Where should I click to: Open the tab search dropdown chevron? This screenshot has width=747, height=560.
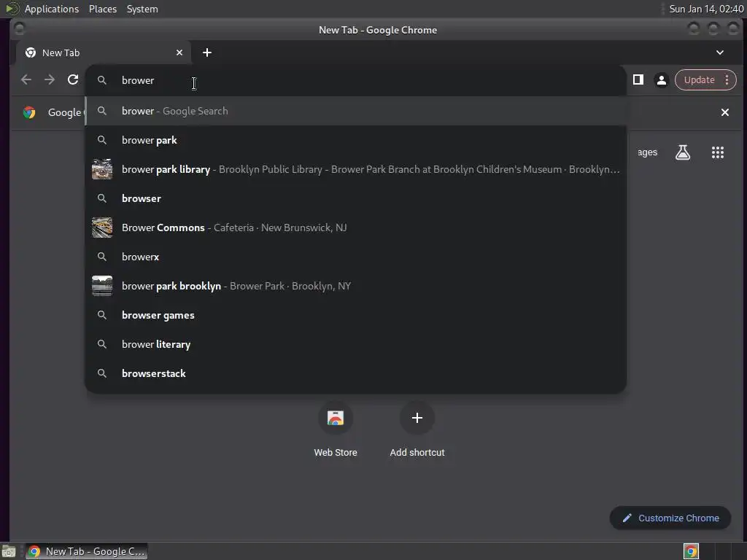coord(720,52)
